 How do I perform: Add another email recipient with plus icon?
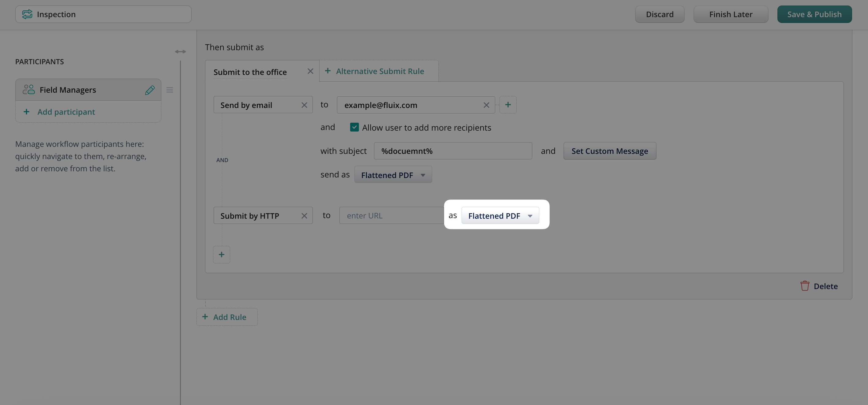click(x=507, y=105)
